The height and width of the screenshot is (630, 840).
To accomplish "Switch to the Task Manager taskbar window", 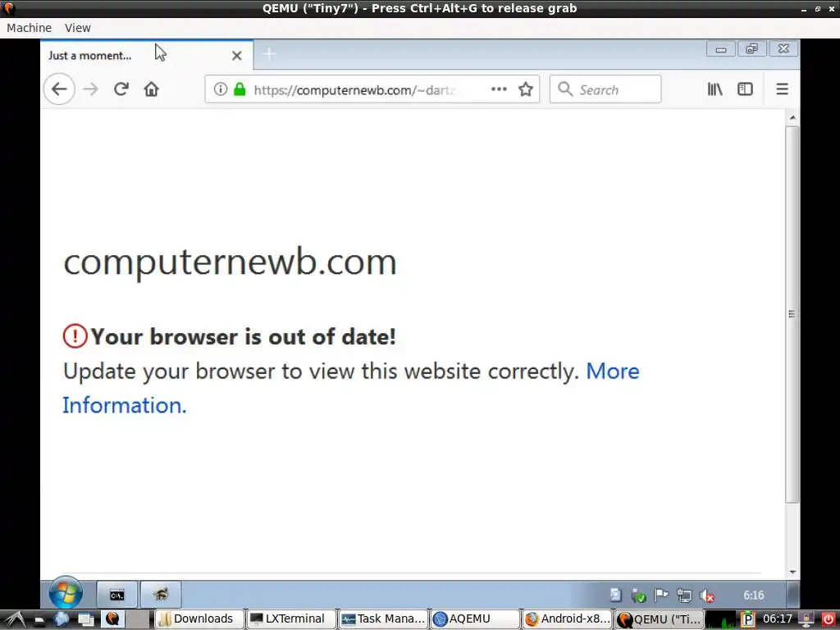I will pos(383,619).
